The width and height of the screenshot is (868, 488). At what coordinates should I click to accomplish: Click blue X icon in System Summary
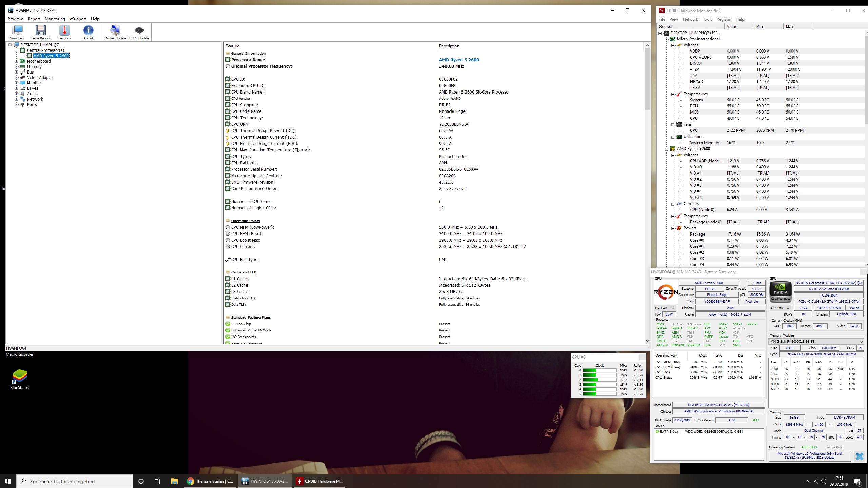click(859, 456)
